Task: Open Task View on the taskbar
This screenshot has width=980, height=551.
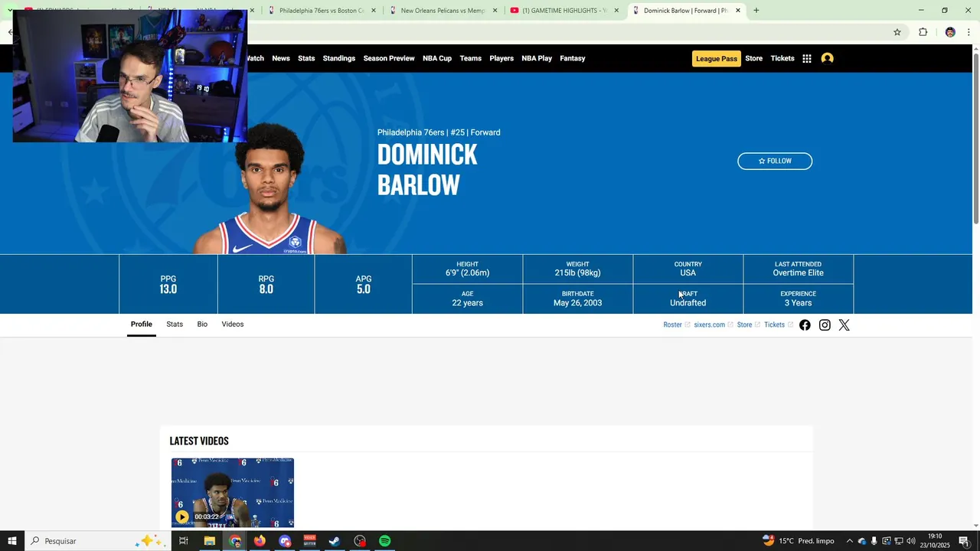Action: [x=183, y=541]
